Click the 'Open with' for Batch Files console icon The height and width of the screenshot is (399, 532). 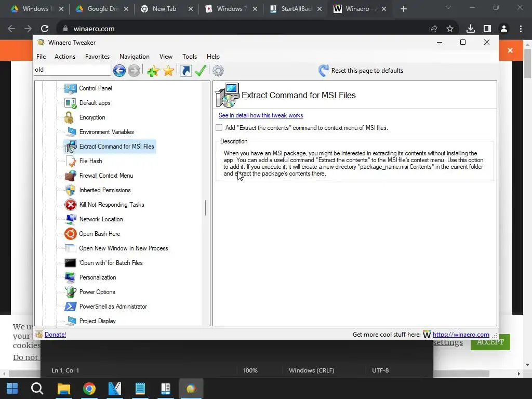point(71,263)
